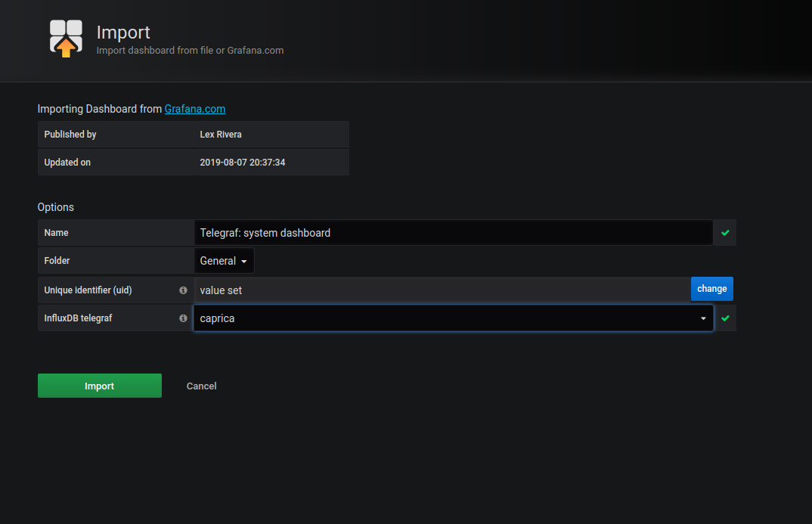Click green checkmark next to Name field
Viewport: 812px width, 524px height.
(725, 233)
